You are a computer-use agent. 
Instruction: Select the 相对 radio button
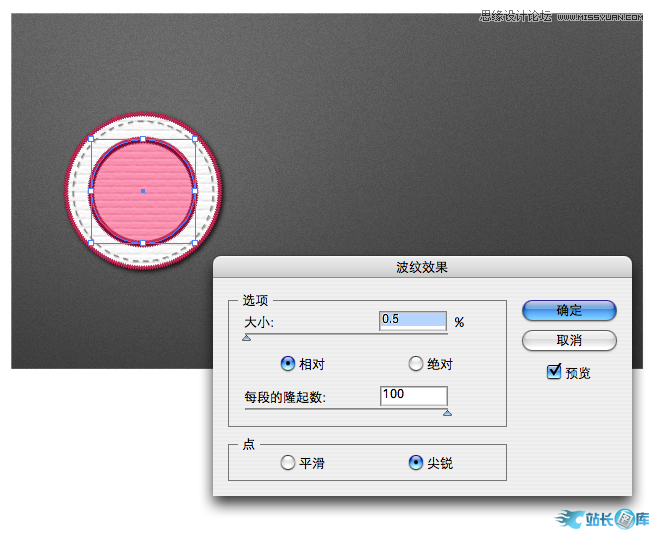(x=288, y=364)
